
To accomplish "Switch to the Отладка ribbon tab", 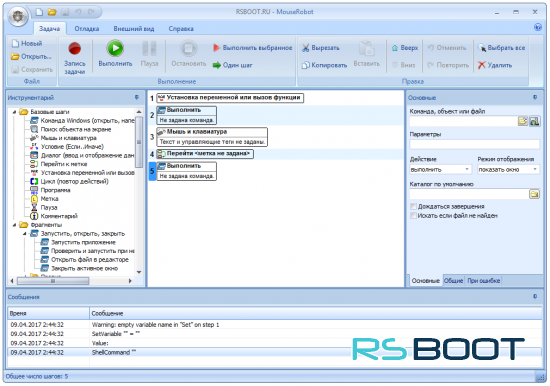I will point(87,29).
